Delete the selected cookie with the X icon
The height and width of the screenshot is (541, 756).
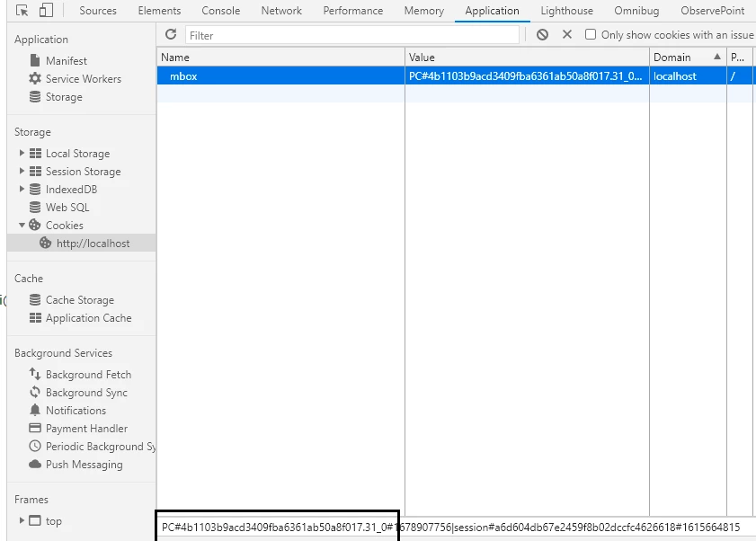click(x=567, y=34)
